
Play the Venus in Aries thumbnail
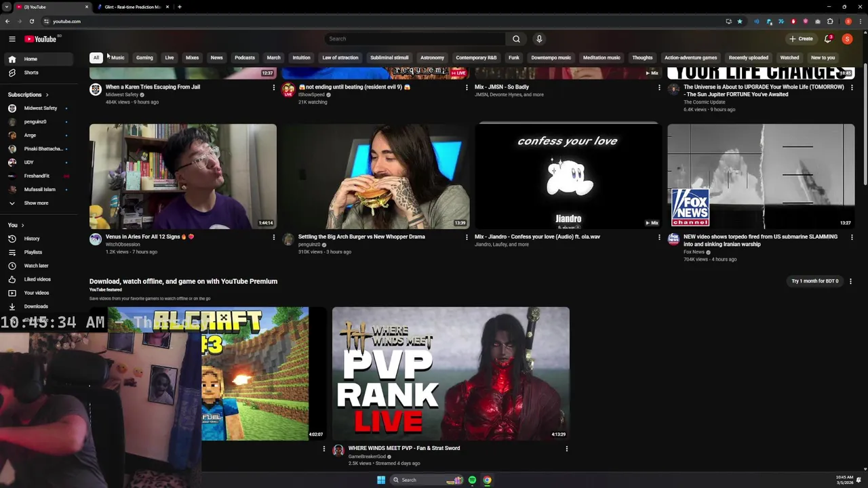pyautogui.click(x=183, y=176)
